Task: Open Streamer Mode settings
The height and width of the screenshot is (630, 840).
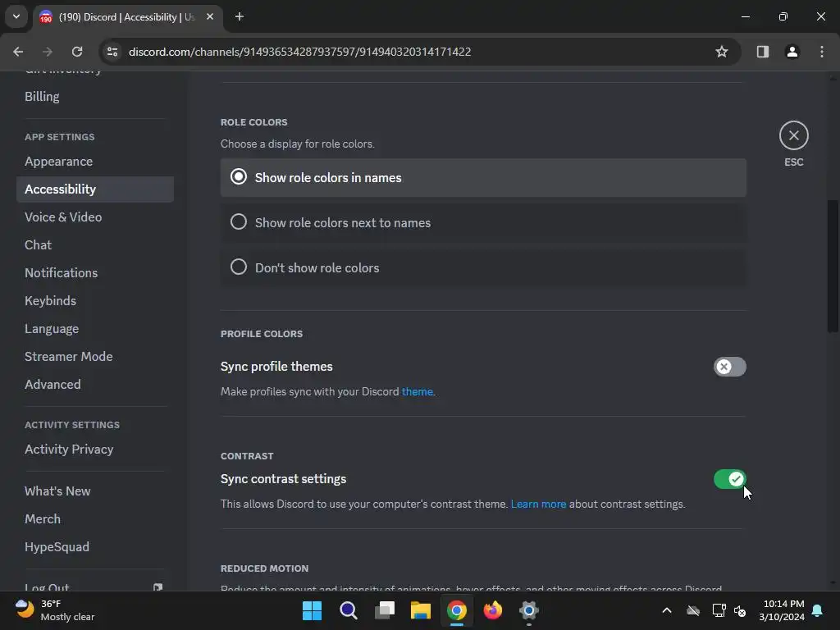Action: [95, 356]
